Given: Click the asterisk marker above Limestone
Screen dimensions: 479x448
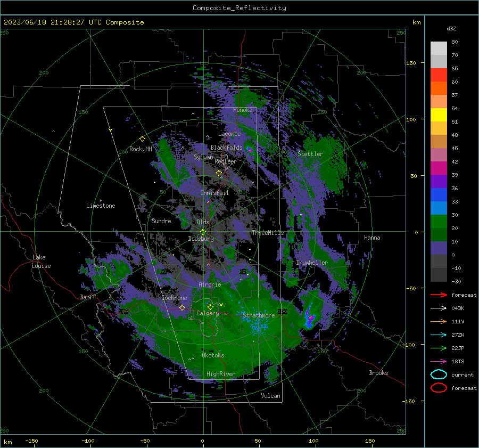Looking at the screenshot, I should coord(101,201).
